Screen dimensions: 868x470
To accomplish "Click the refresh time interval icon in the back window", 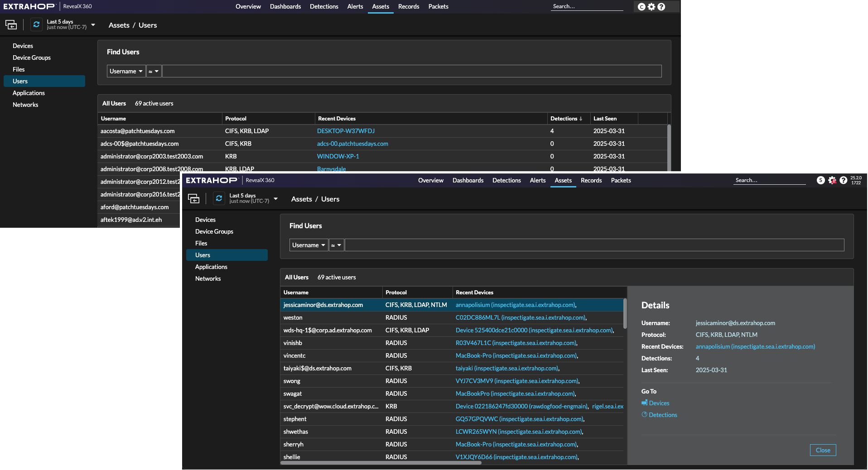I will [x=36, y=24].
